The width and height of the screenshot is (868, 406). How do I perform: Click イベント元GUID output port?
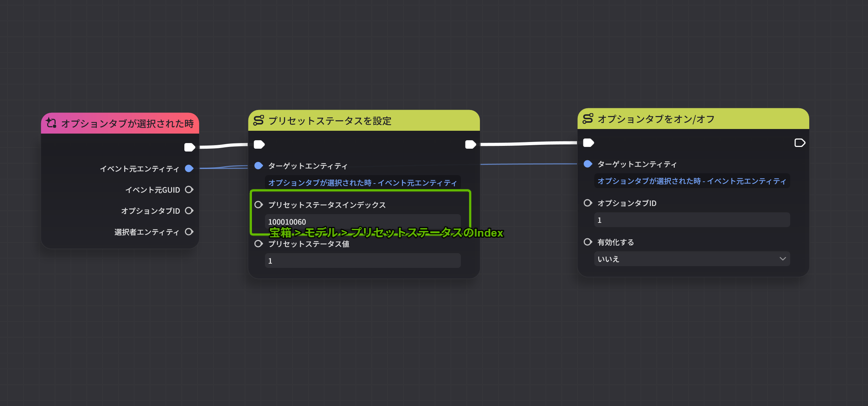tap(189, 190)
